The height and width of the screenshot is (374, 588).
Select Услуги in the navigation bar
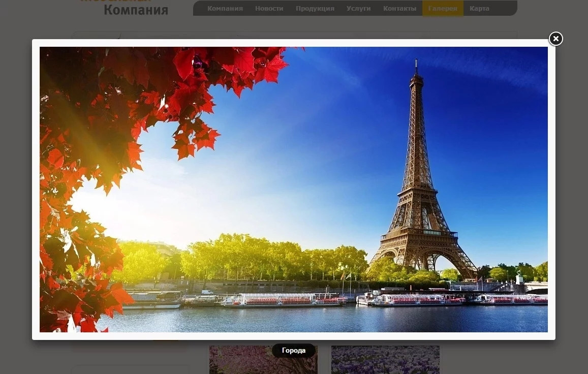[358, 9]
